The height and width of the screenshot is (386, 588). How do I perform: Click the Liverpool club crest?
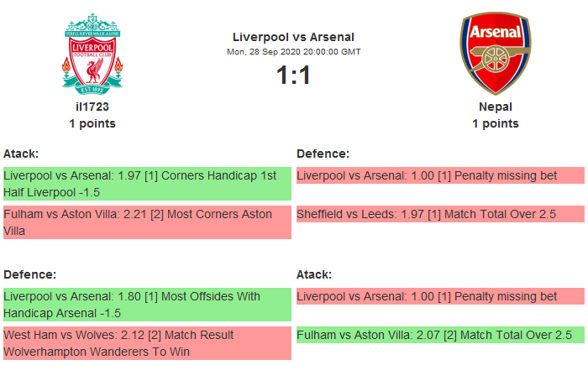92,53
